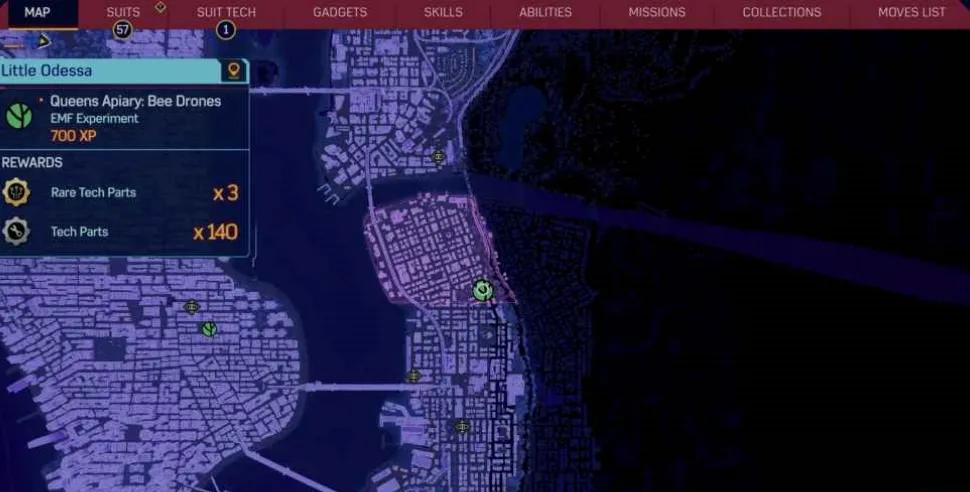Click the yellow arrow icon below the MAP tab
The width and height of the screenshot is (970, 492).
click(43, 41)
